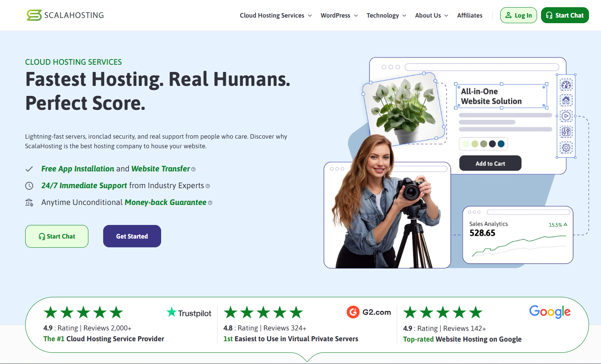Click the Trustpilot logo
This screenshot has width=601, height=364.
pyautogui.click(x=189, y=313)
